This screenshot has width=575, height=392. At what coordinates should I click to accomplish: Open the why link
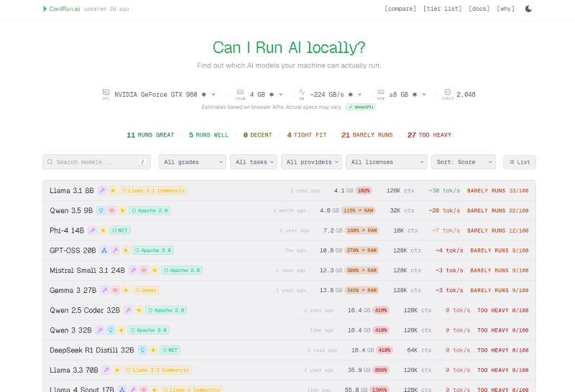tap(505, 9)
